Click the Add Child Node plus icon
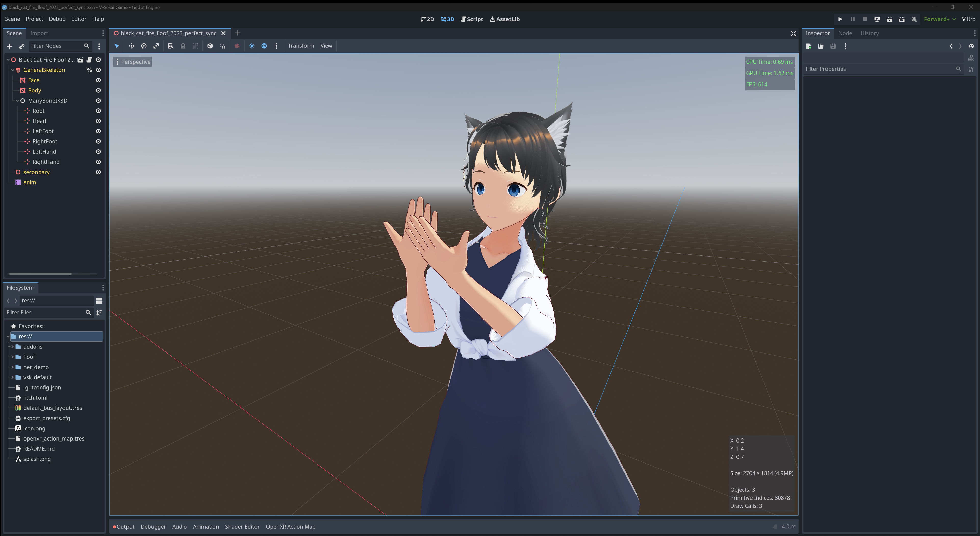 pyautogui.click(x=10, y=46)
